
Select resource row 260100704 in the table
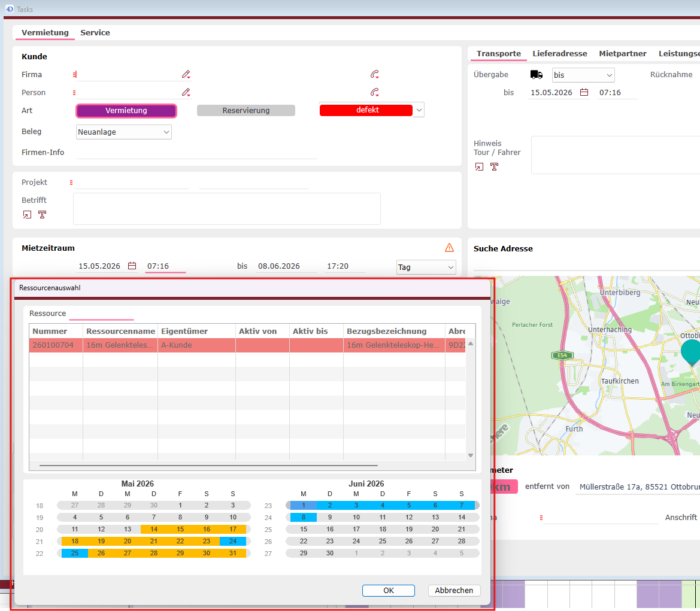click(247, 345)
